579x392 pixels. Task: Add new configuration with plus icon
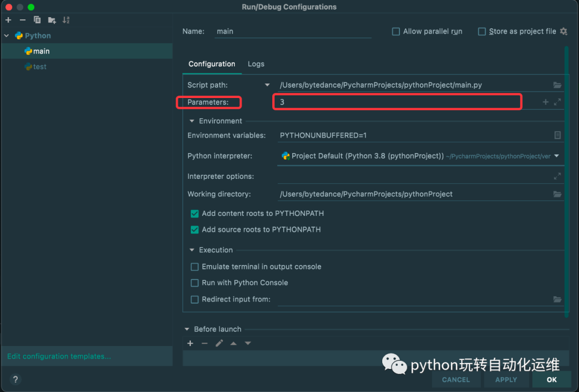click(x=9, y=20)
